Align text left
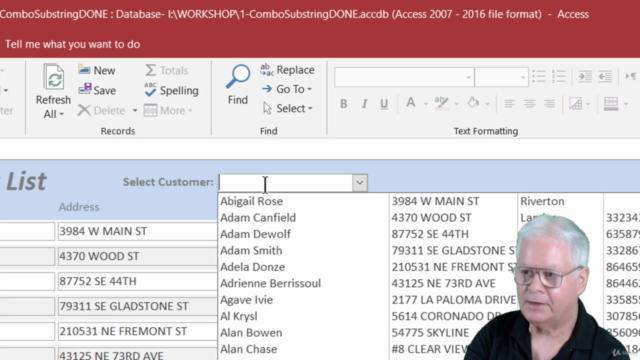 pos(509,104)
